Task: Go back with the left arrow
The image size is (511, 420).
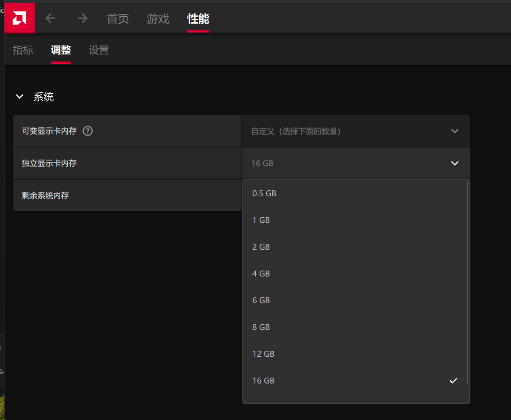Action: (50, 19)
